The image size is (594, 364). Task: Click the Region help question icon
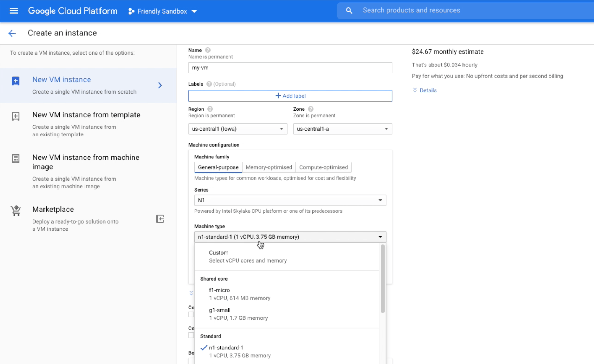[x=210, y=109]
